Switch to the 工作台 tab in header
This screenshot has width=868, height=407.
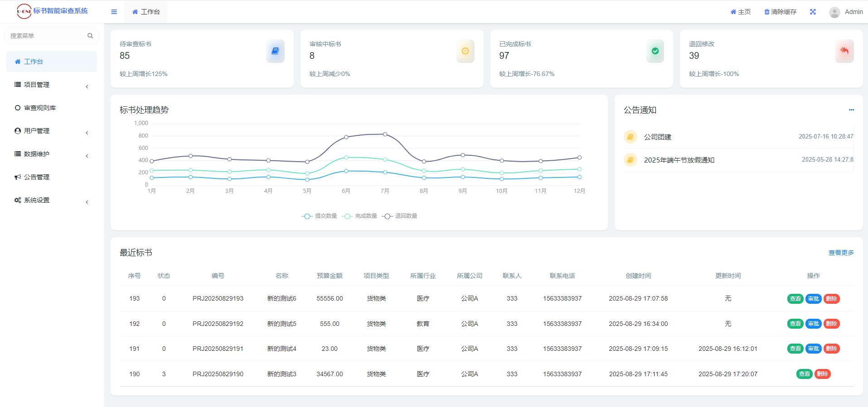tap(145, 12)
